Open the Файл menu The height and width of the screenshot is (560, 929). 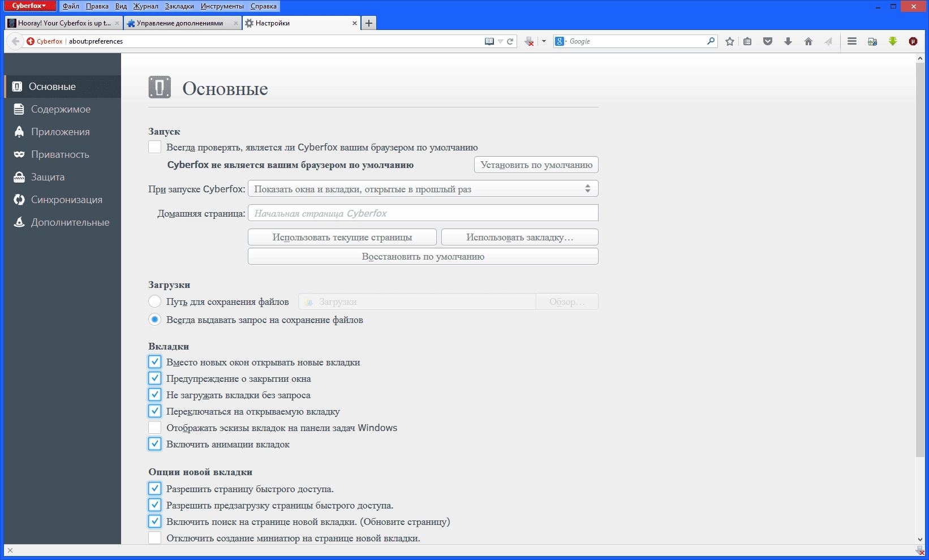[x=71, y=6]
